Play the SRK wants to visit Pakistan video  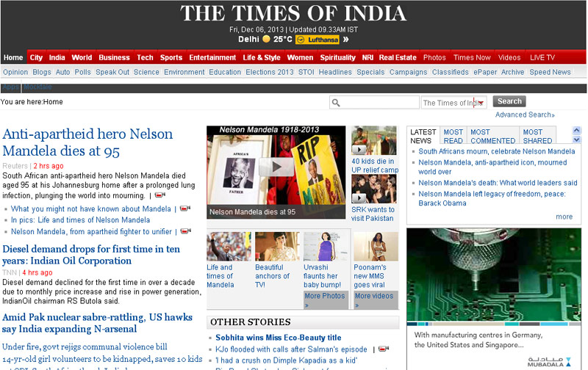coord(359,197)
